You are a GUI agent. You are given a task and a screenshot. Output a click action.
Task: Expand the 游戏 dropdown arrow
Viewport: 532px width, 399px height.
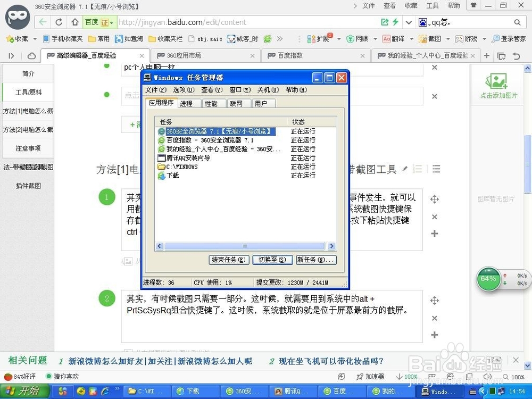(x=484, y=39)
